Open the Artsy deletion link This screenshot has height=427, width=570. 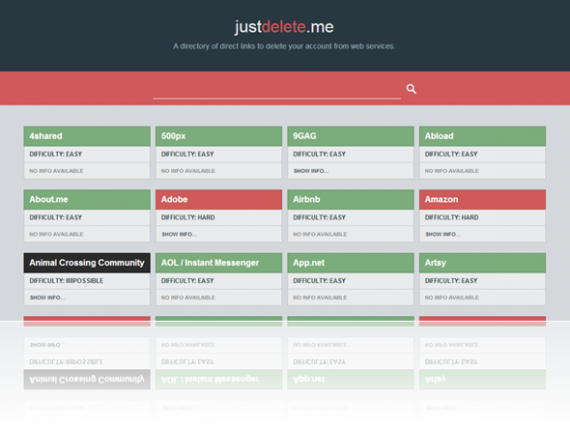click(x=482, y=263)
